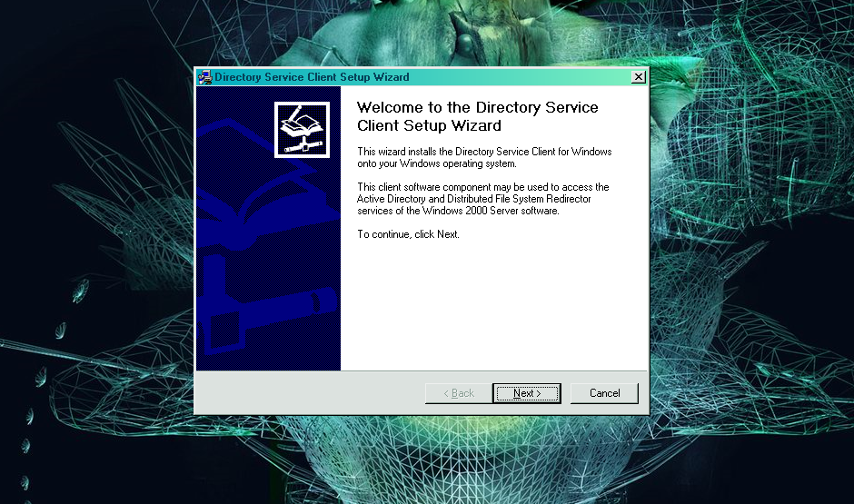This screenshot has height=504, width=854.
Task: Click the wizard title bar setup icon
Action: (205, 77)
